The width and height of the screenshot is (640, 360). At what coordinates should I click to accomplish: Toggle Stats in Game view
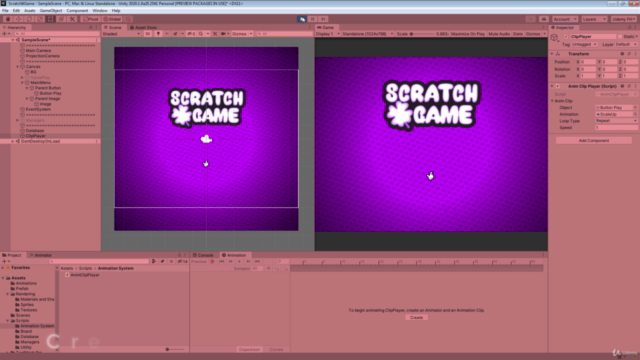click(518, 34)
